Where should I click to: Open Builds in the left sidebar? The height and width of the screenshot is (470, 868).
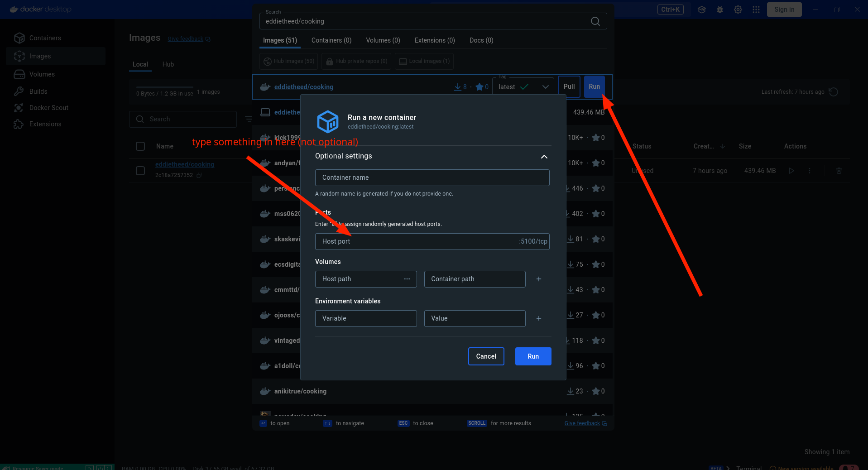(x=56, y=91)
